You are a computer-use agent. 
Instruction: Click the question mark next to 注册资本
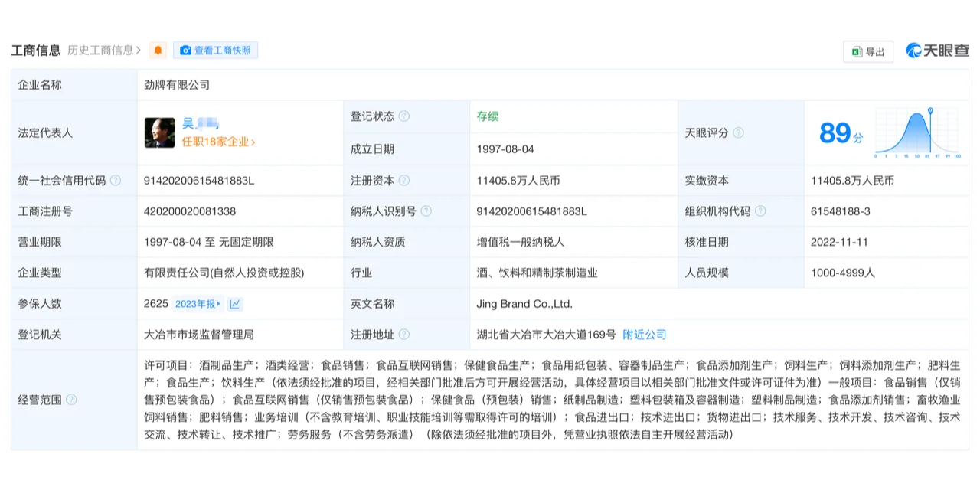coord(404,180)
